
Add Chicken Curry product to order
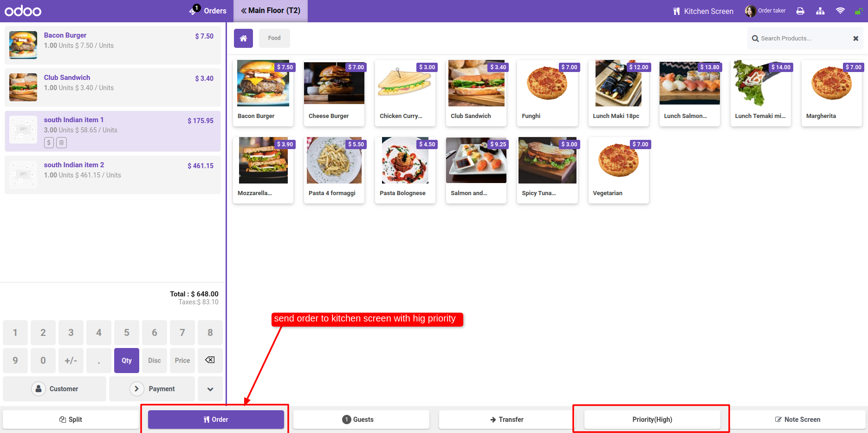pos(405,93)
